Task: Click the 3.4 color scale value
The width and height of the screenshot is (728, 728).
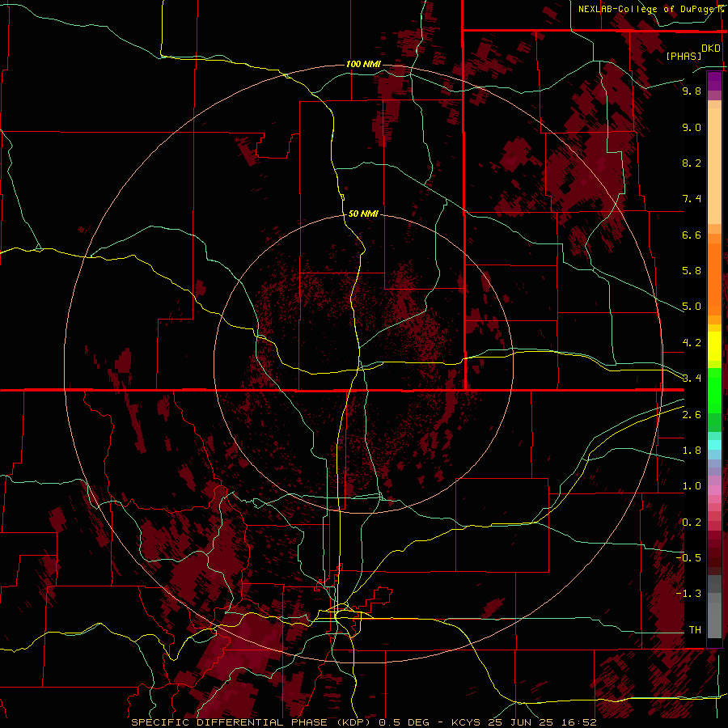Action: 692,379
